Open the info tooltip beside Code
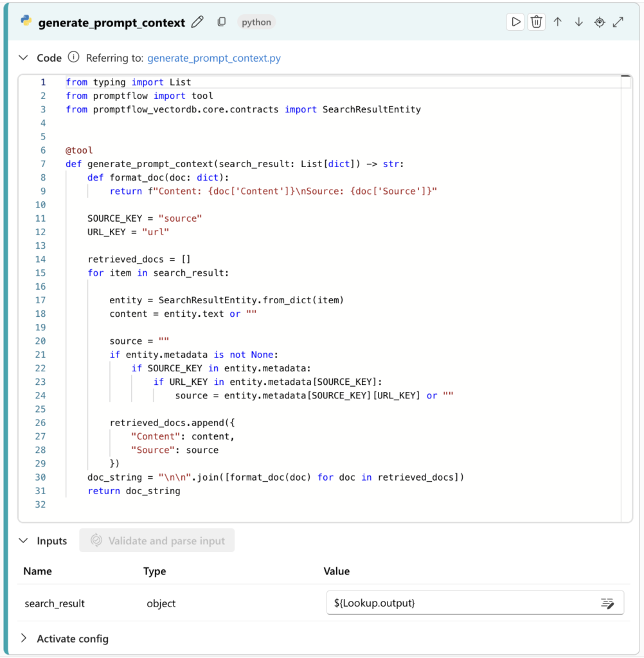644x658 pixels. click(x=73, y=57)
